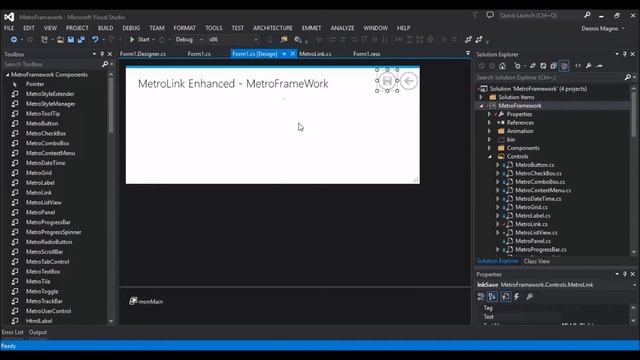Expand the Solution Items node

pyautogui.click(x=481, y=97)
